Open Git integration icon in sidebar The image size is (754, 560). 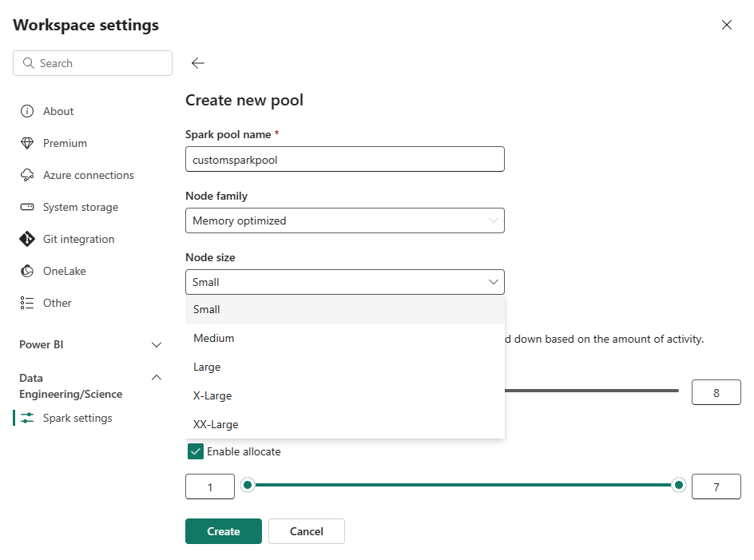27,239
